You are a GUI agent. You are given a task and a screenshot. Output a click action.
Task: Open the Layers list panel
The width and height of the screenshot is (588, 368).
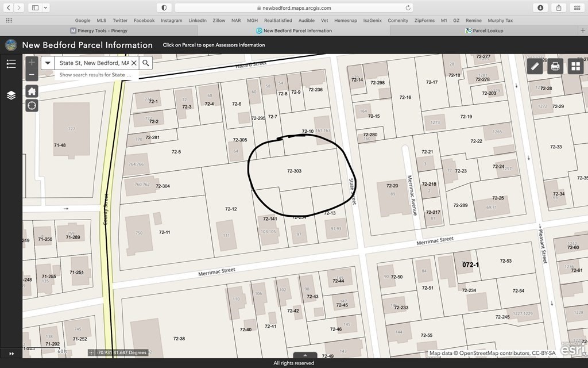(11, 95)
